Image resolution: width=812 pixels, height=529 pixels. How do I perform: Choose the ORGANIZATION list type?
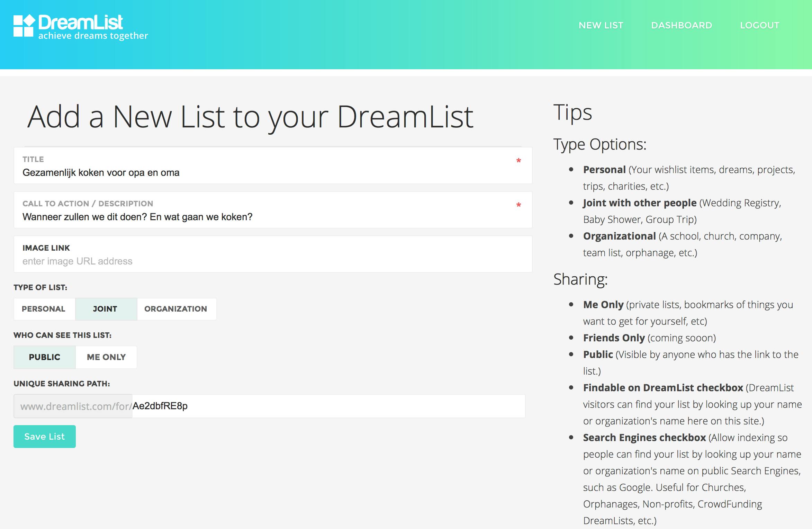click(176, 309)
